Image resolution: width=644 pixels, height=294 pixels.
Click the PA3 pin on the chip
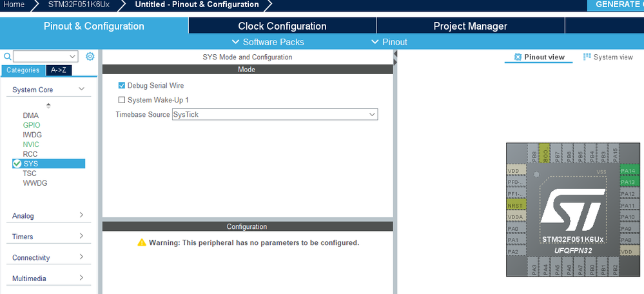point(532,267)
